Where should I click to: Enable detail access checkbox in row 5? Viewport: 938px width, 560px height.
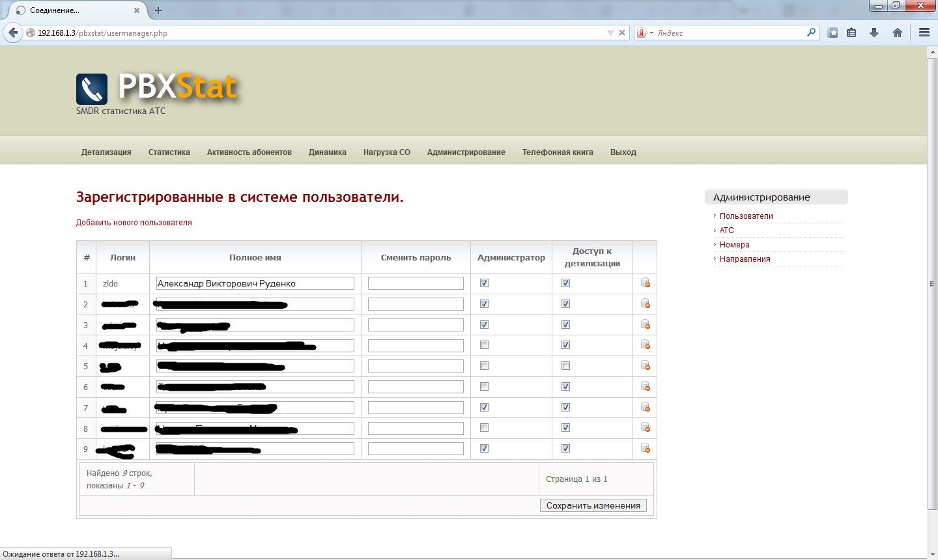tap(565, 365)
